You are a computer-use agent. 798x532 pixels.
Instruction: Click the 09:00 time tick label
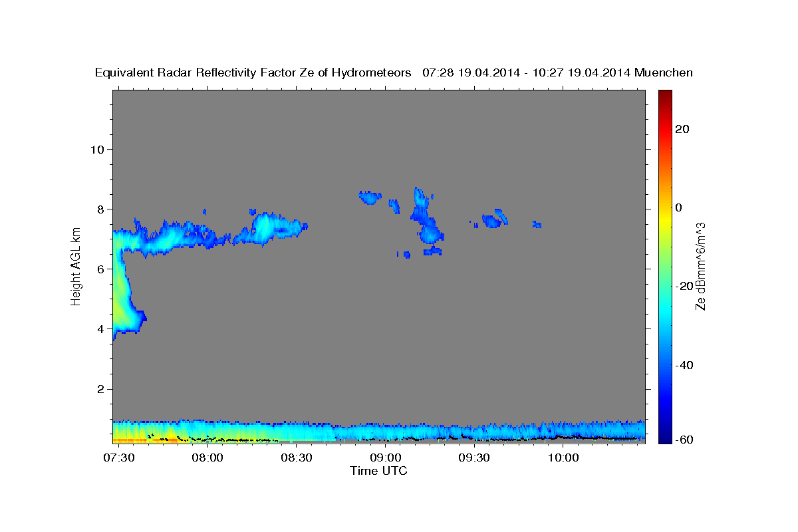tap(386, 458)
